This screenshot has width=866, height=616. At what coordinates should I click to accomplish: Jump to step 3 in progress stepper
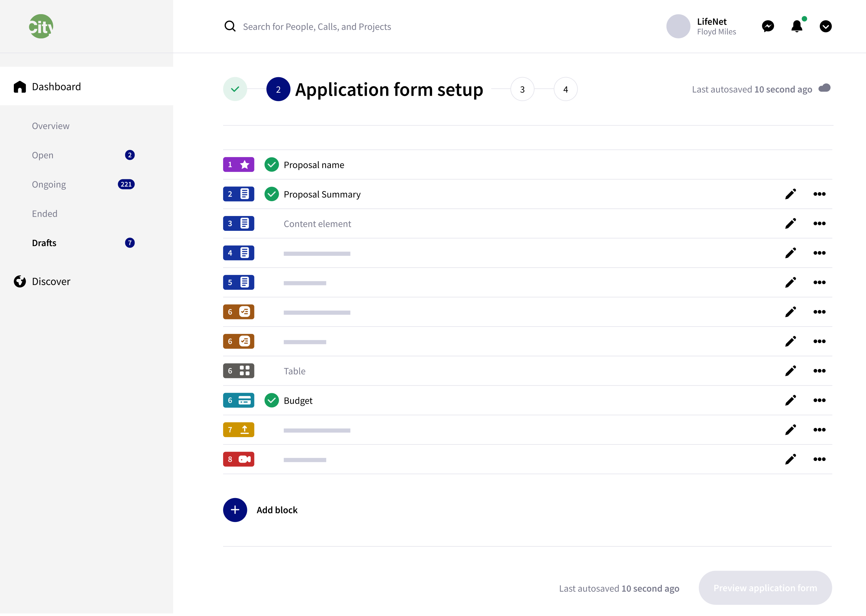522,90
